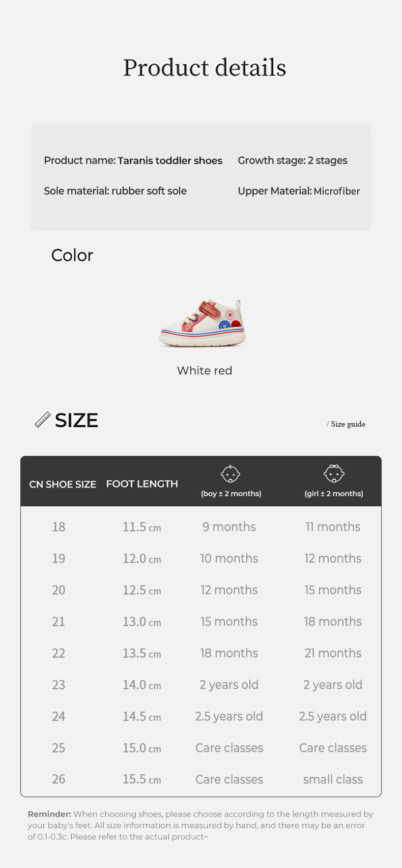Click the Sole material rubber soft sole text
This screenshot has width=402, height=868.
[x=115, y=191]
